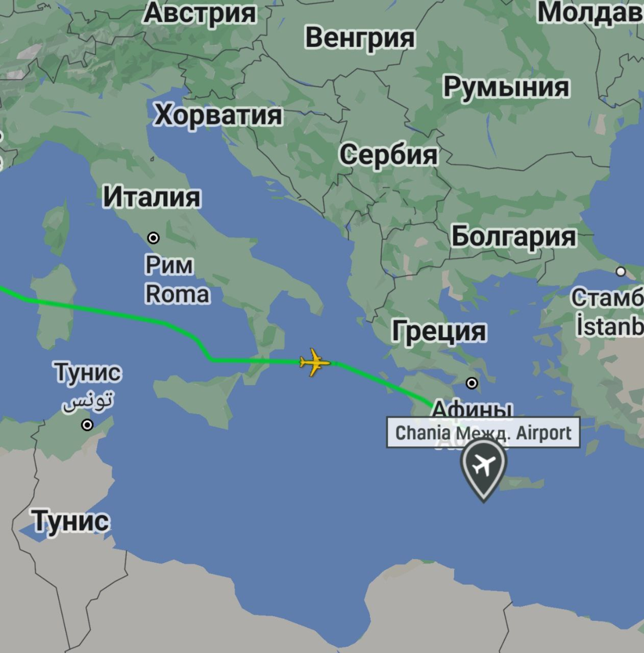644x653 pixels.
Task: Click the Италия country label
Action: 152,197
